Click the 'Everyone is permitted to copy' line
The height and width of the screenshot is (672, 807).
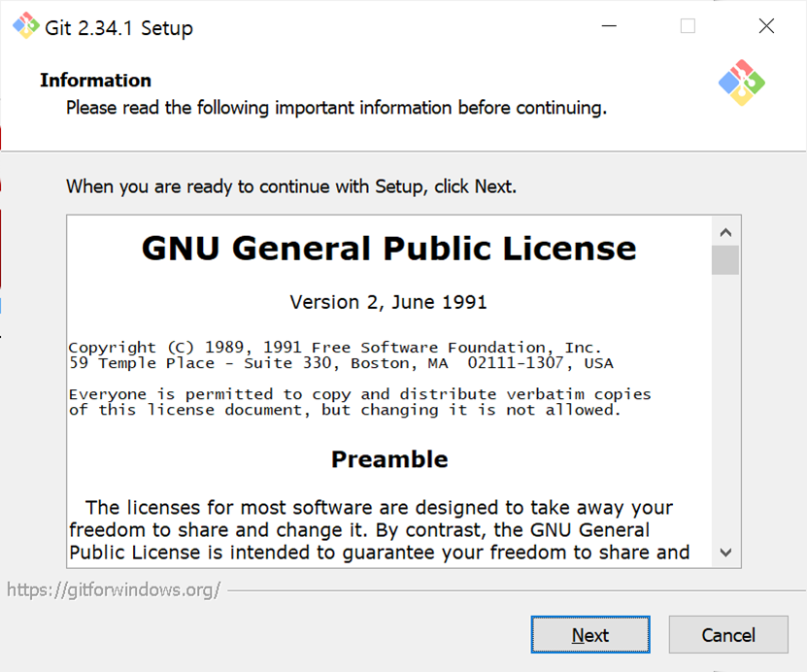(359, 394)
